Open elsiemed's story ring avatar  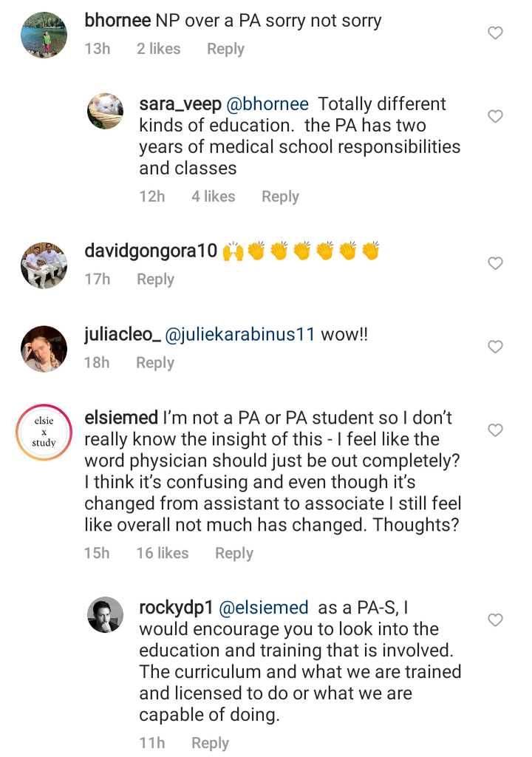click(44, 432)
